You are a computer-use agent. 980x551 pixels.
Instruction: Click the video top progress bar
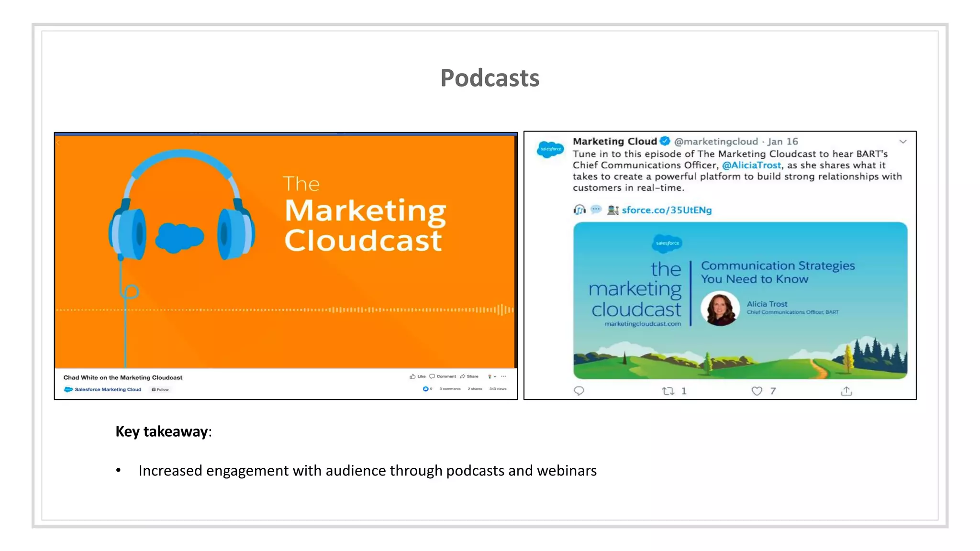pos(286,134)
